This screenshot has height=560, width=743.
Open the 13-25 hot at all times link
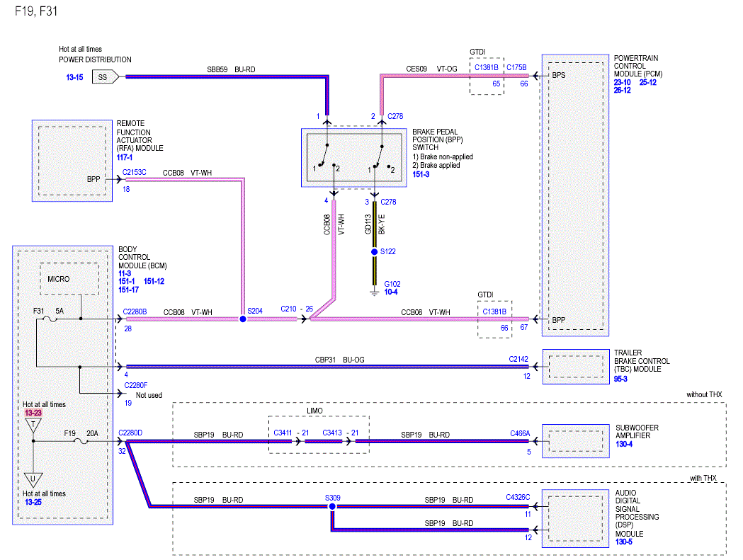33,502
